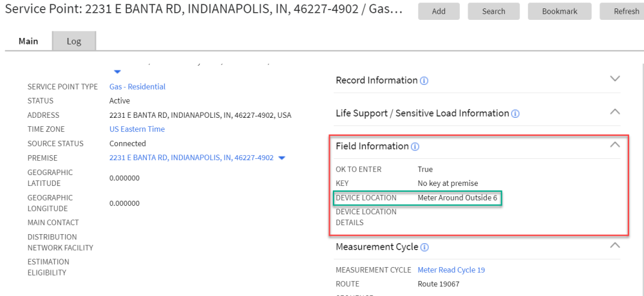This screenshot has width=644, height=296.
Task: Select the Main tab
Action: [x=28, y=41]
